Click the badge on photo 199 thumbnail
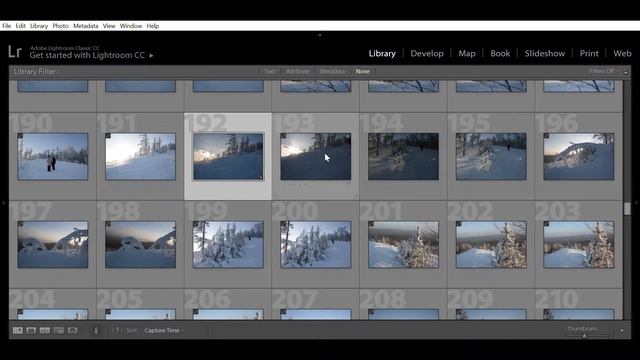The width and height of the screenshot is (640, 360). [x=196, y=224]
